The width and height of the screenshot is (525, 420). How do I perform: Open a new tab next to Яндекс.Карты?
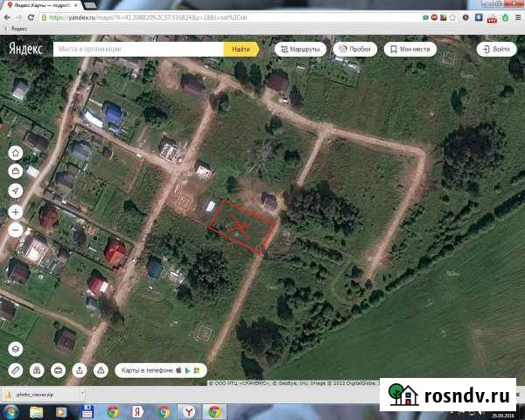89,5
